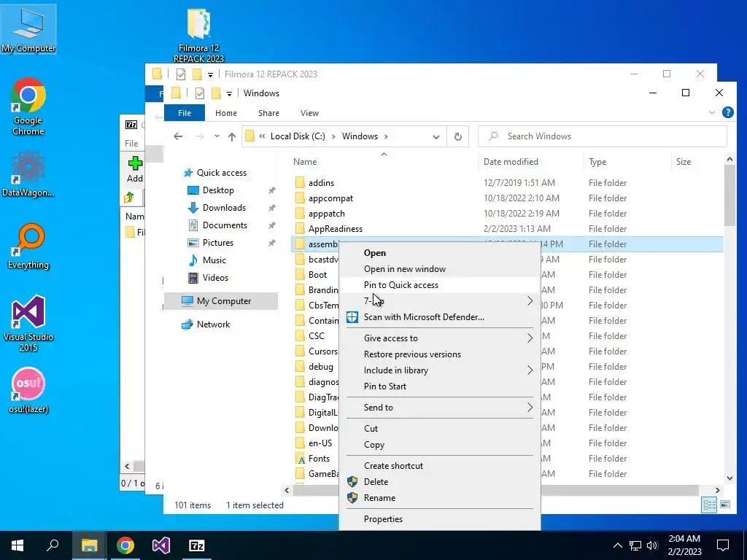Go back with the Explorer back arrow
Viewport: 747px width, 560px height.
click(x=178, y=136)
